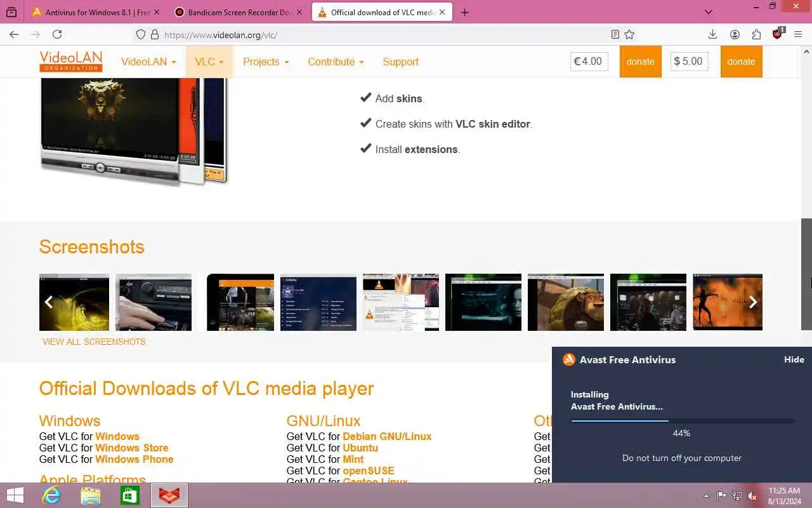Open the skins link
812x508 pixels.
click(409, 98)
